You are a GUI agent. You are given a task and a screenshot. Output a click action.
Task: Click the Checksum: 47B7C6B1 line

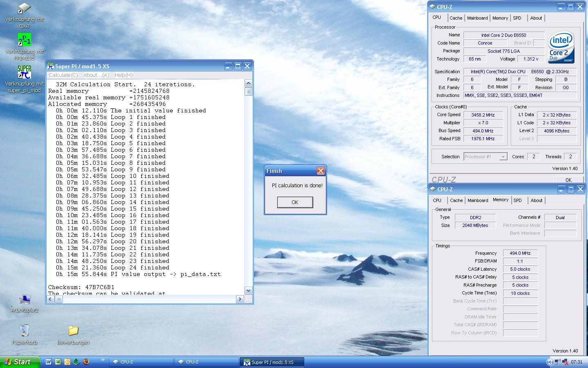(81, 287)
